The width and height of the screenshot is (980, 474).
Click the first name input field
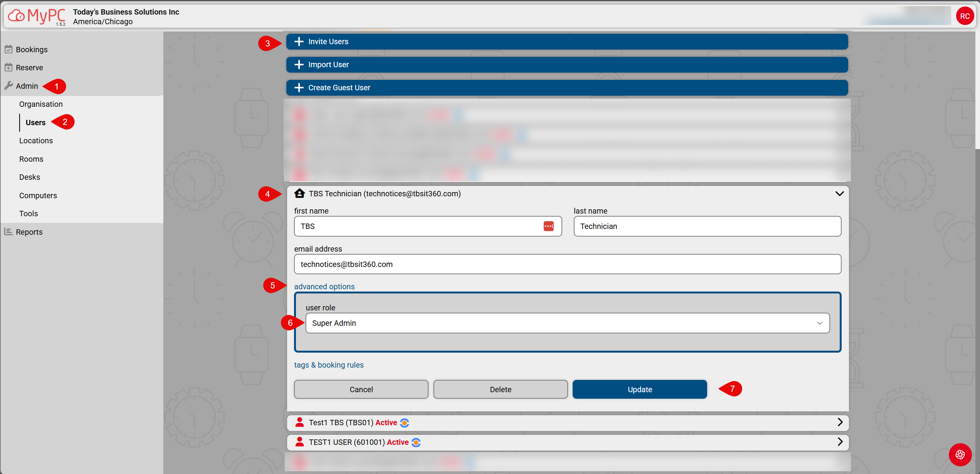point(428,226)
